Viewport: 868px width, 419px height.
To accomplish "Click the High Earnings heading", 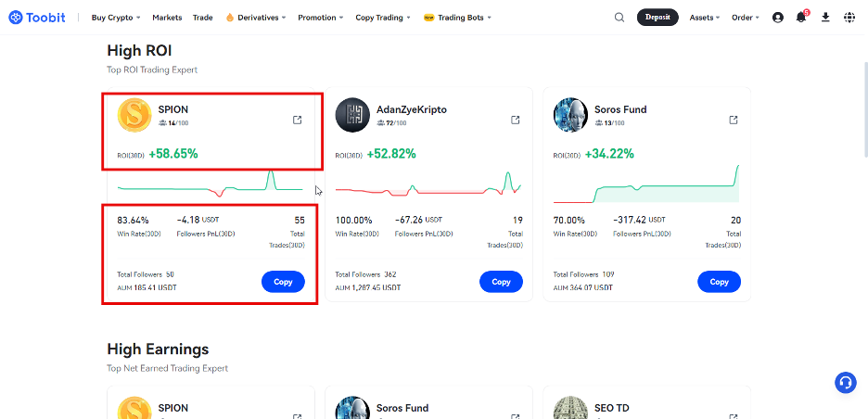I will pyautogui.click(x=158, y=349).
